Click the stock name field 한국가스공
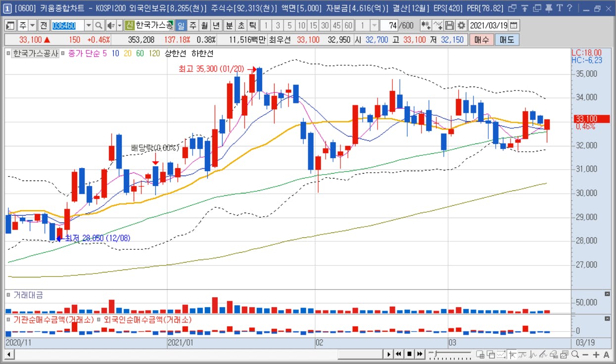616x364 pixels. (154, 25)
